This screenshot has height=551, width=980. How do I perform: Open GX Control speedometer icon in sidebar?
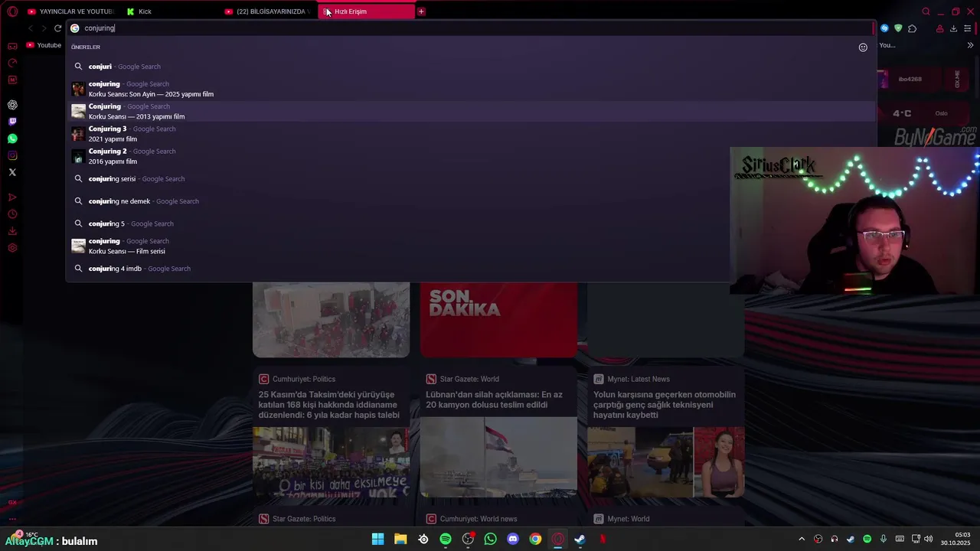pos(12,63)
